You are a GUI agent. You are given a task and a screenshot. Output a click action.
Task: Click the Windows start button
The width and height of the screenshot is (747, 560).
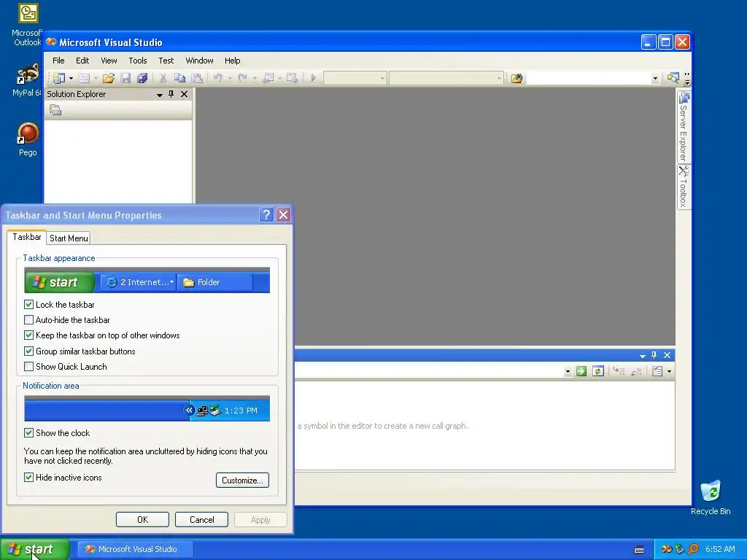pyautogui.click(x=35, y=550)
